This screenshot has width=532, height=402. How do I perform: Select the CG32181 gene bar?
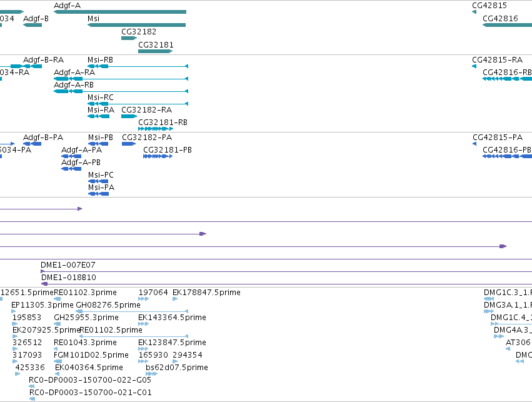(156, 51)
